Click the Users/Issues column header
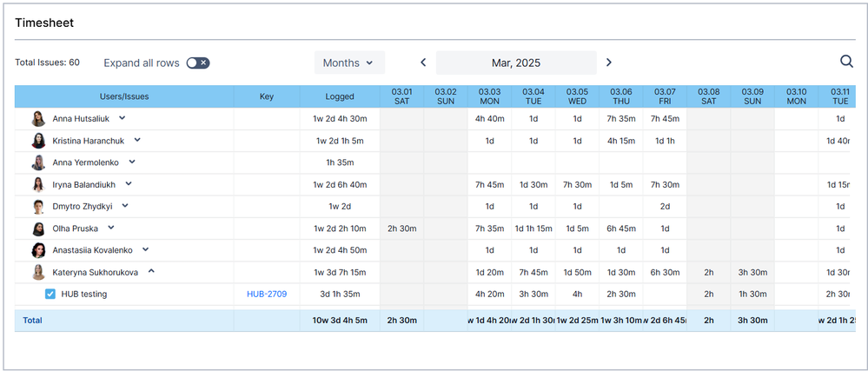 coord(123,96)
